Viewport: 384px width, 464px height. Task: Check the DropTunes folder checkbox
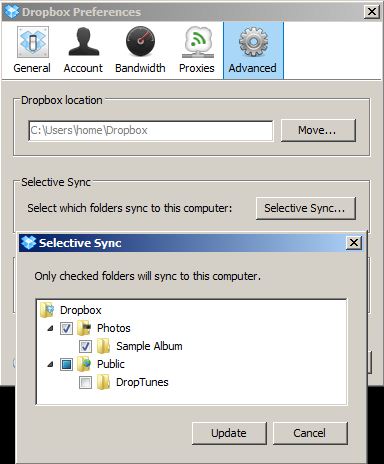(x=85, y=382)
